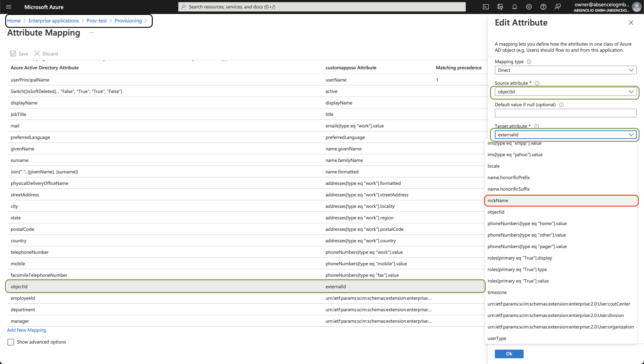Viewport: 644px width, 364px height.
Task: Select nickName from the target attribute list
Action: 498,200
